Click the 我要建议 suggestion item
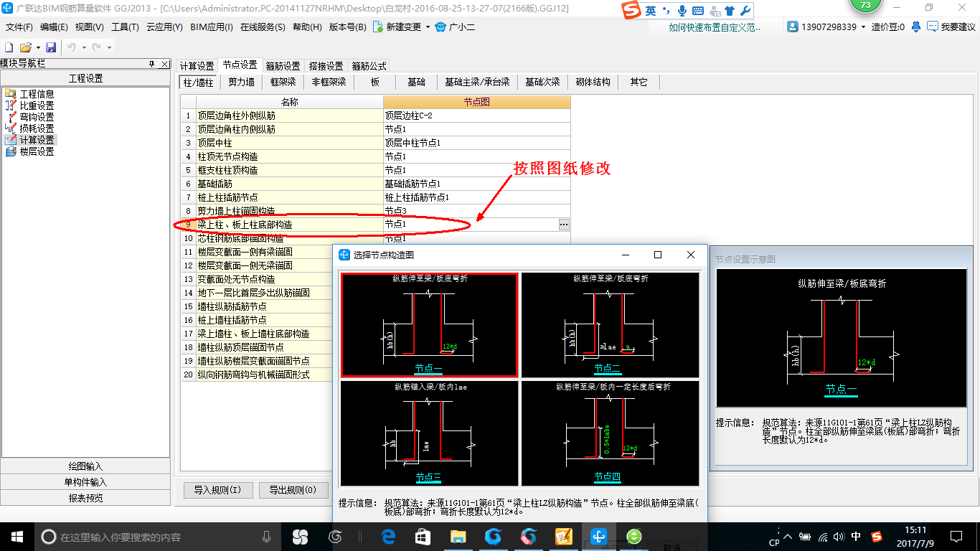The width and height of the screenshot is (980, 551). point(951,27)
